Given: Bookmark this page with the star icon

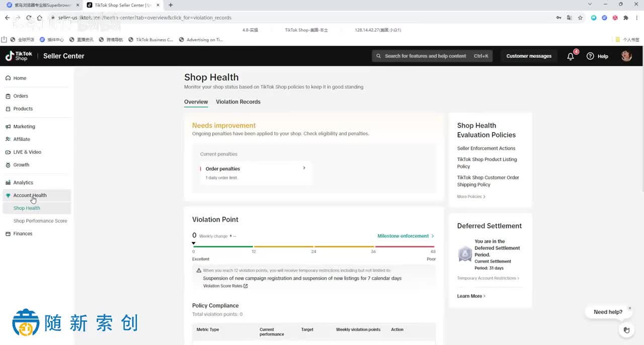Looking at the screenshot, I should tap(580, 18).
